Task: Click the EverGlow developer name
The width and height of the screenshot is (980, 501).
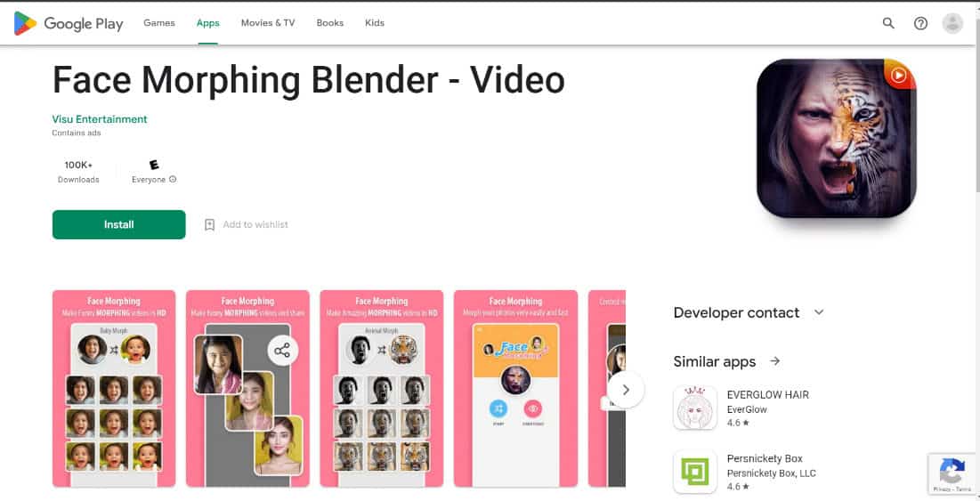Action: (x=747, y=410)
